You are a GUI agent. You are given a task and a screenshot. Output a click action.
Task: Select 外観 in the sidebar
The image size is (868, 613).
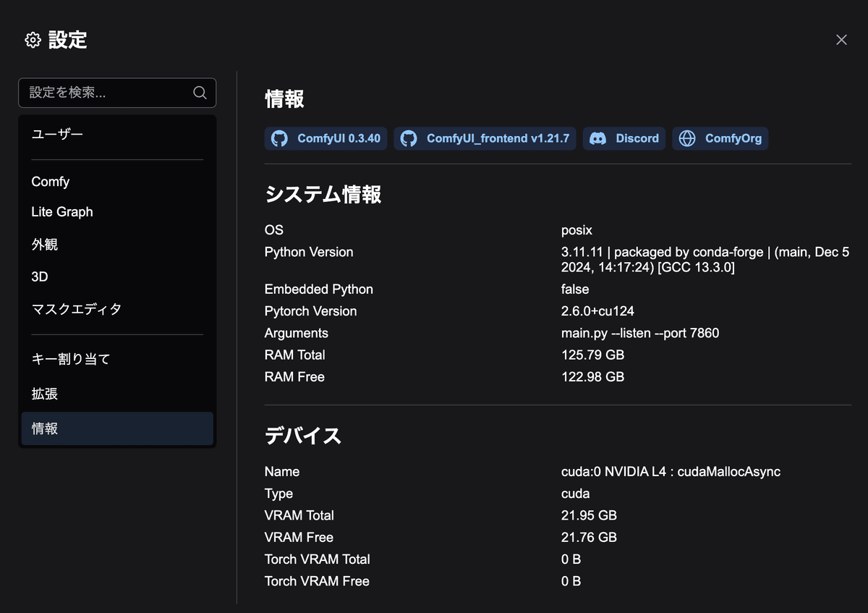tap(117, 245)
